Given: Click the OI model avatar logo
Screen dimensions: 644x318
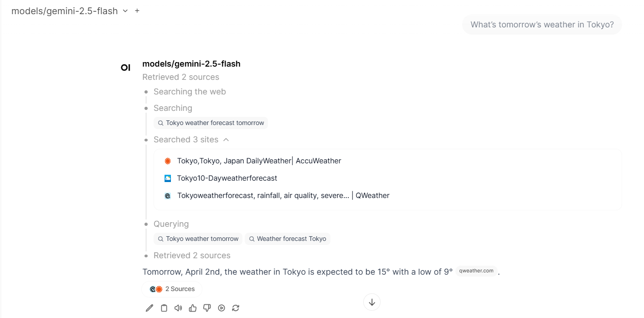Looking at the screenshot, I should point(126,68).
